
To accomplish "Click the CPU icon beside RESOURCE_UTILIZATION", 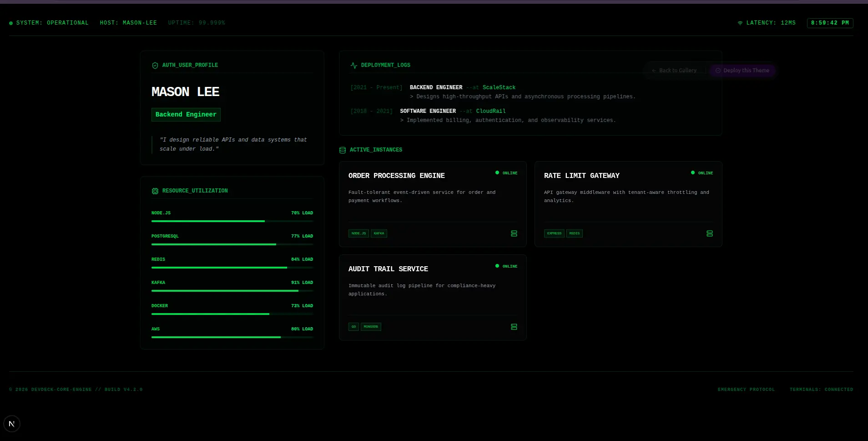I will [155, 191].
